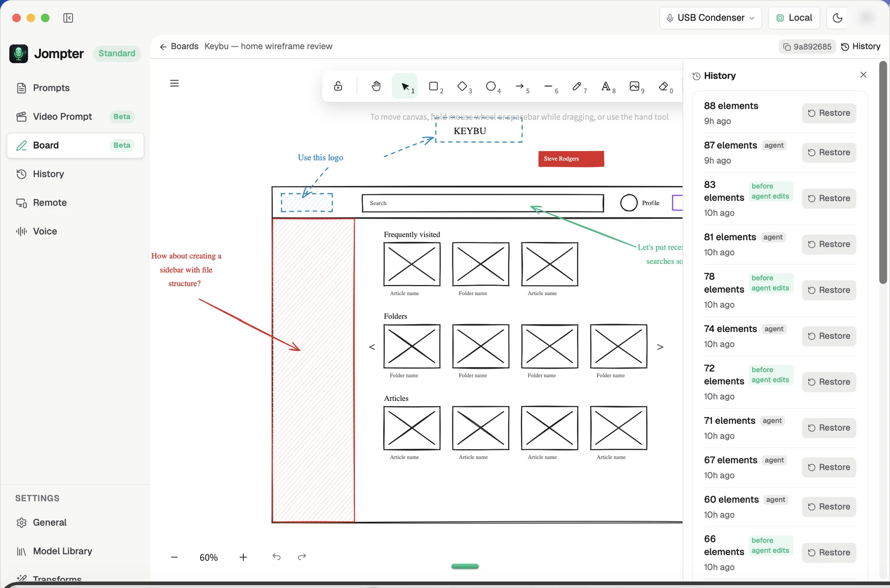Close the History panel

(863, 75)
